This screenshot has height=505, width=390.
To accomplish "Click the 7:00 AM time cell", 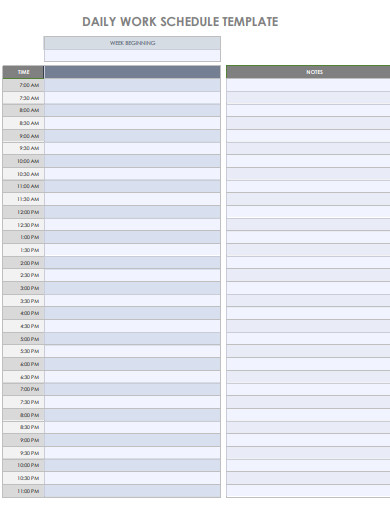I will (x=23, y=85).
